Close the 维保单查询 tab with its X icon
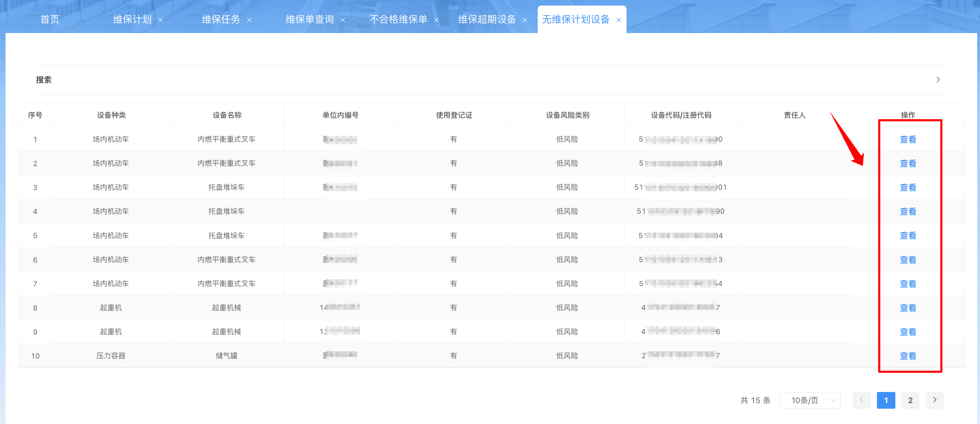Screen dimensions: 980x424 click(x=343, y=20)
